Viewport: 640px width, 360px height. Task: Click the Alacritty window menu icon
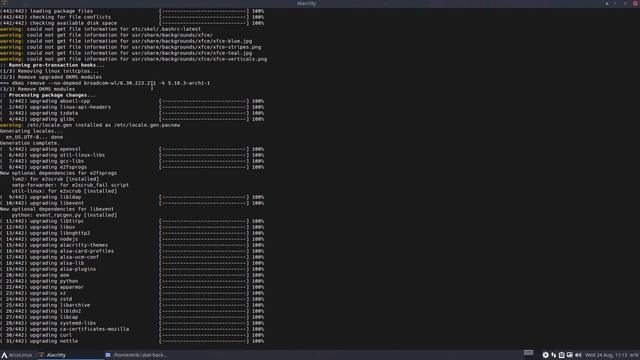point(4,3)
